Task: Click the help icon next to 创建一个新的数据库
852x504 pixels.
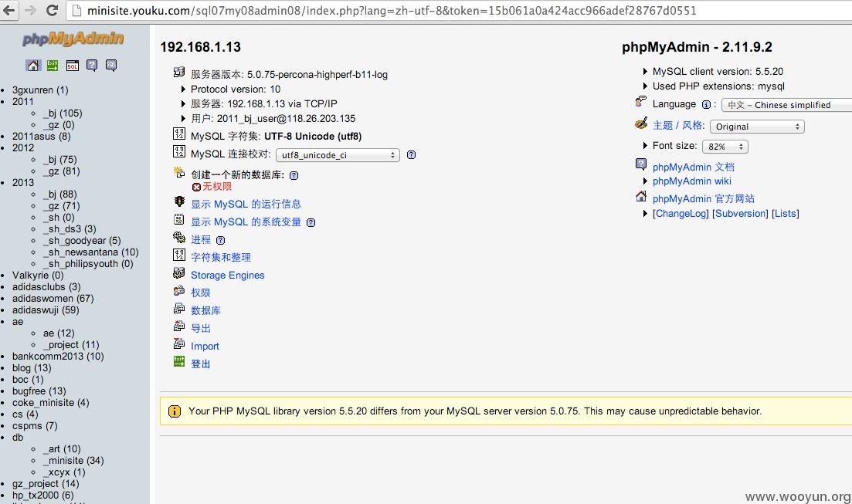Action: pos(294,175)
